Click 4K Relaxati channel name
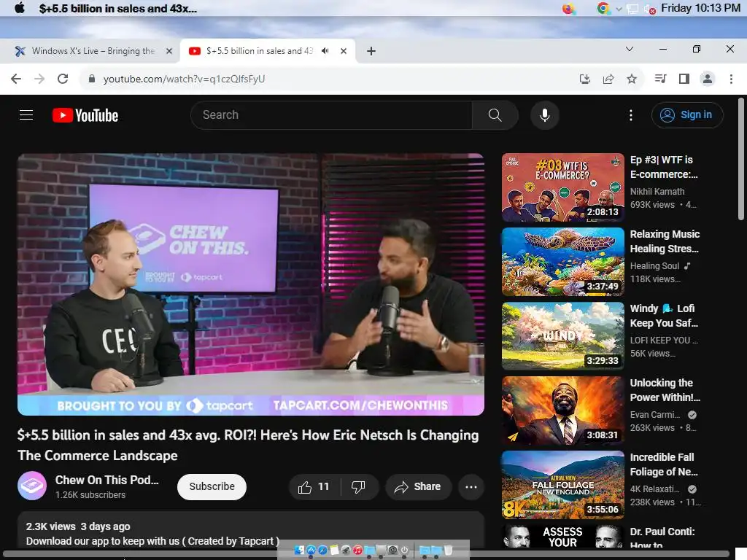Image resolution: width=747 pixels, height=560 pixels. point(655,489)
